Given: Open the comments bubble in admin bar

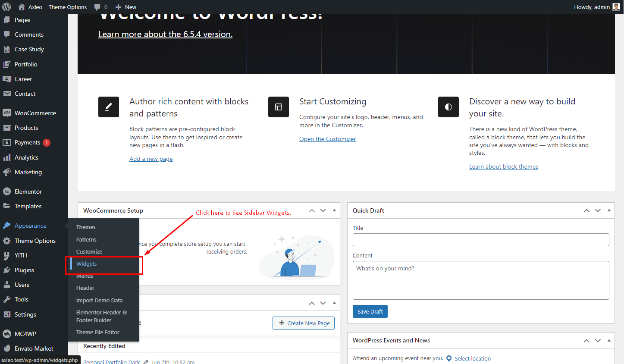Looking at the screenshot, I should (x=97, y=7).
